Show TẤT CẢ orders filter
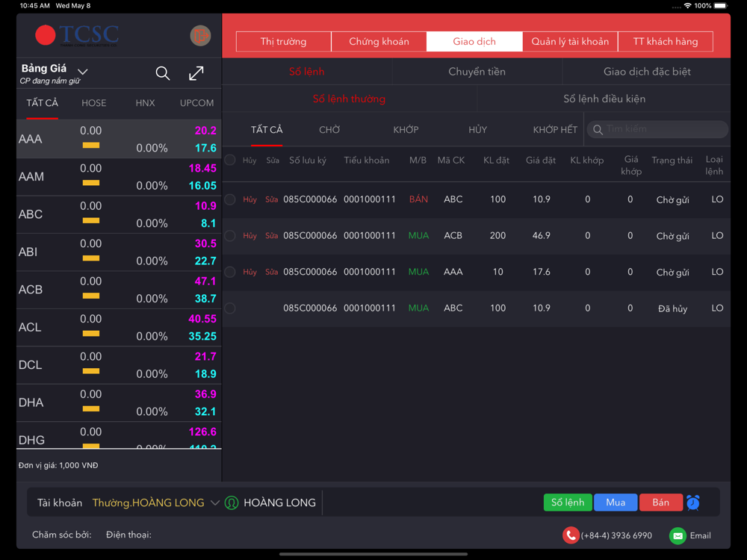747x560 pixels. 267,129
